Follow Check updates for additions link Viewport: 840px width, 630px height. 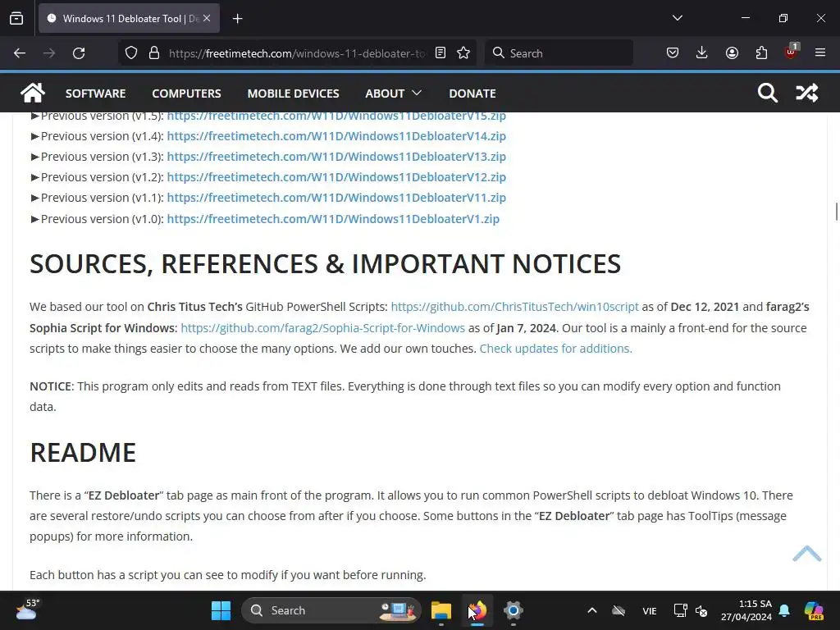pyautogui.click(x=555, y=348)
